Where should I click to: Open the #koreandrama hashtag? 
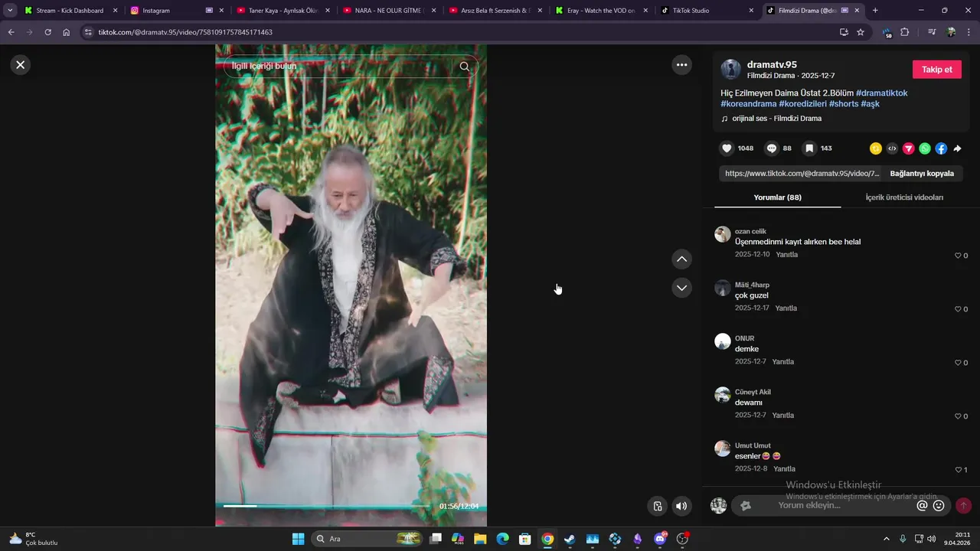748,104
